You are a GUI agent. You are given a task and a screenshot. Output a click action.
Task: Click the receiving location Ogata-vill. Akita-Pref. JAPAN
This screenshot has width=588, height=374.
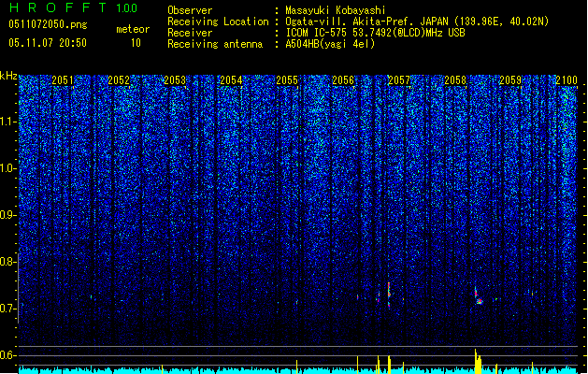point(366,22)
